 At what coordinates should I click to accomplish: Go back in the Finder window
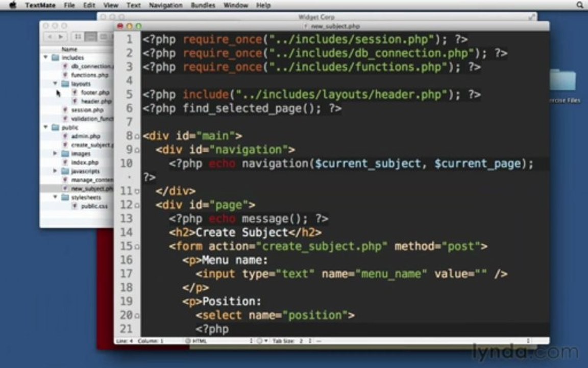50,36
